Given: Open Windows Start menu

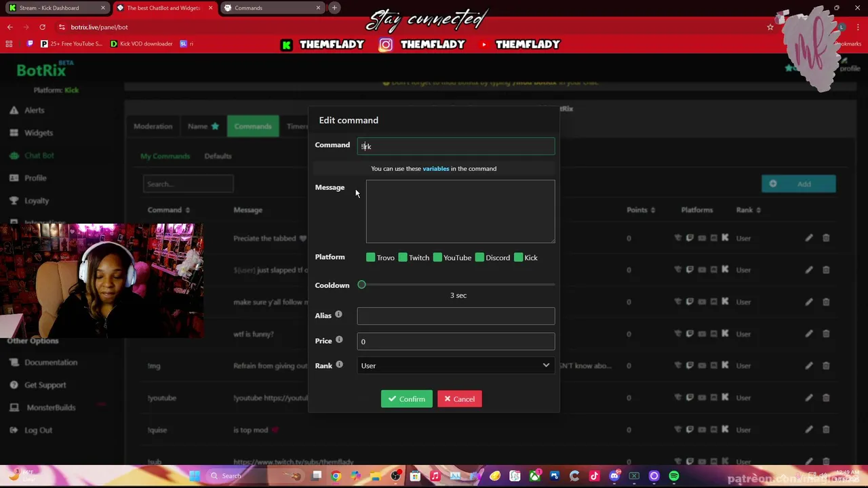Looking at the screenshot, I should coord(195,476).
